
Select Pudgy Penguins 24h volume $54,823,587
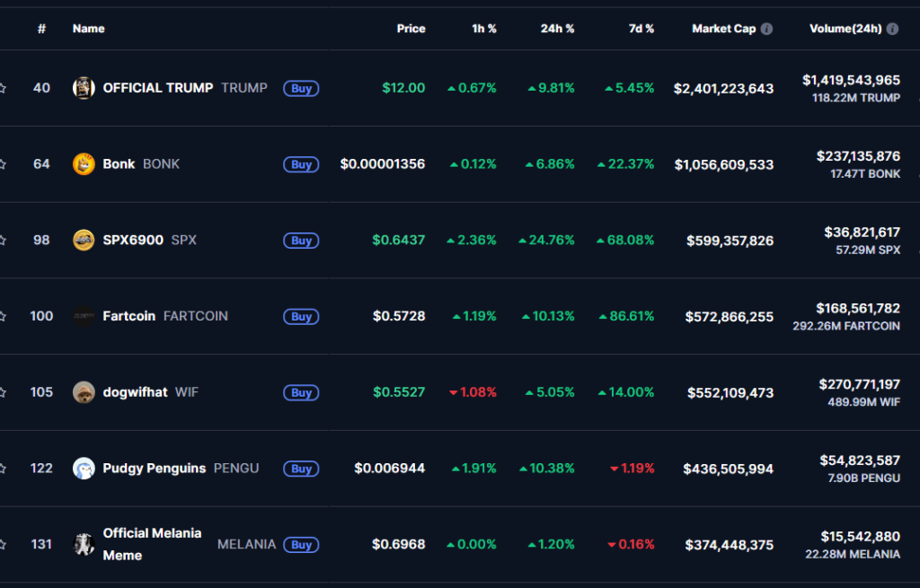pos(860,461)
